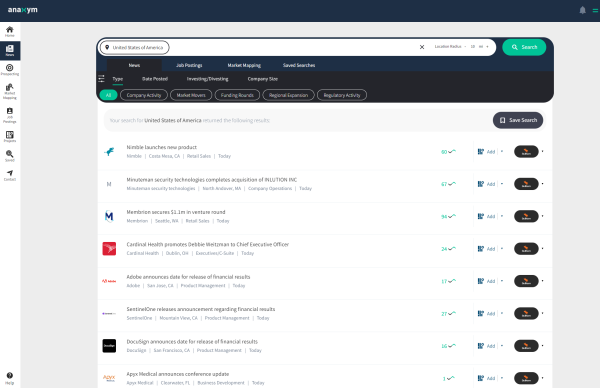
Task: Click the Nimble company logo
Action: click(109, 152)
